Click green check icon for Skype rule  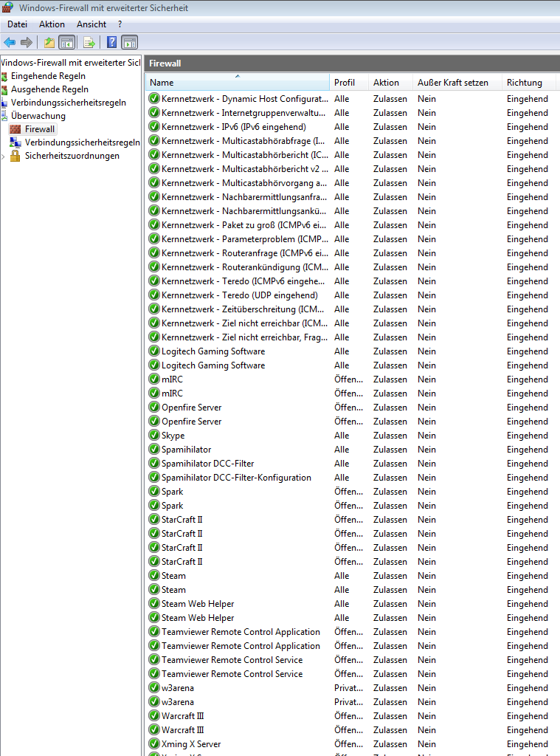[153, 435]
